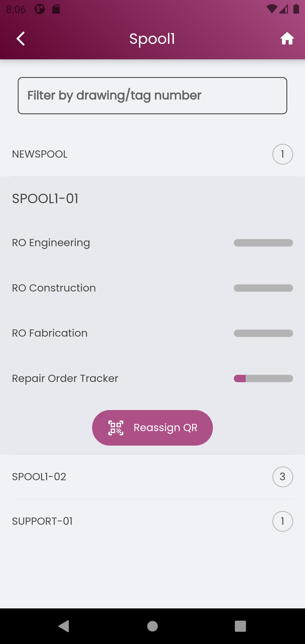Viewport: 305px width, 644px height.
Task: Expand the SPOOL1-02 row
Action: tap(152, 477)
